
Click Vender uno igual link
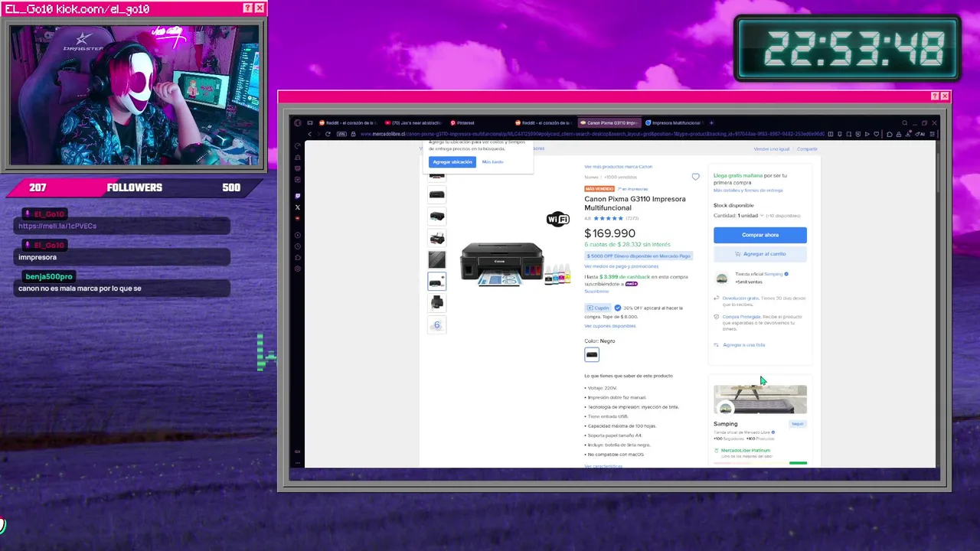[771, 148]
